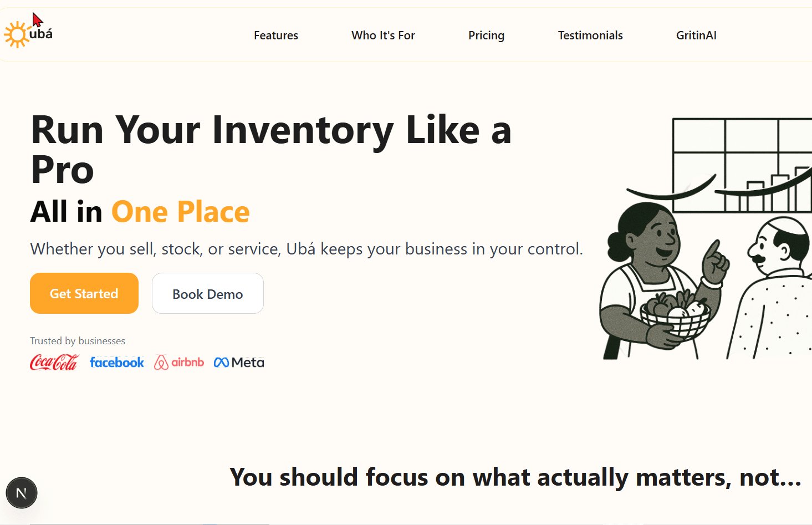
Task: Click the orange "One Place" text
Action: [181, 212]
